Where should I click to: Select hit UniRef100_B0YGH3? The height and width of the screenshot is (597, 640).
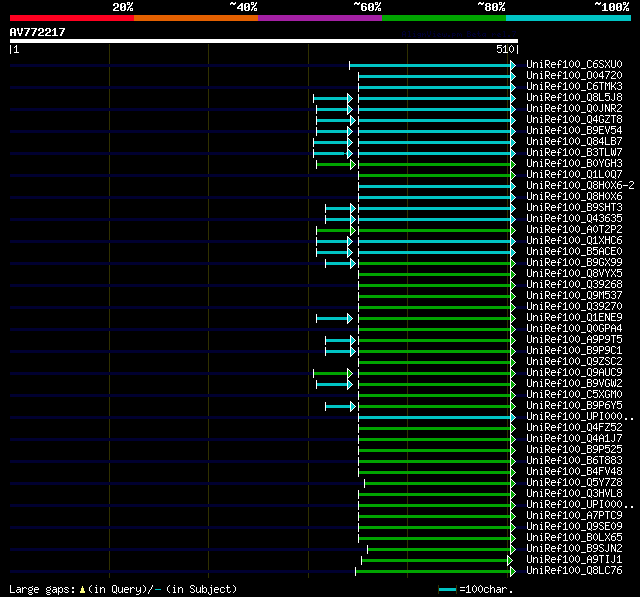574,164
